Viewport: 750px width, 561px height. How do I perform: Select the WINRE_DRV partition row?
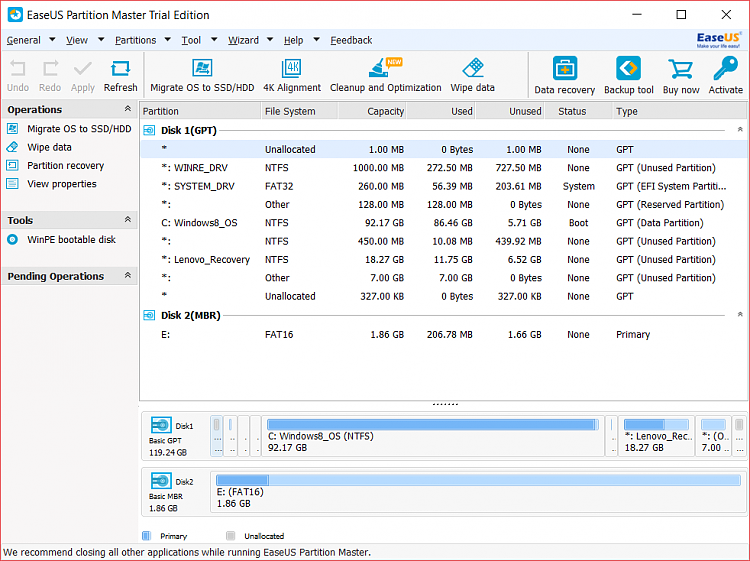pos(444,168)
